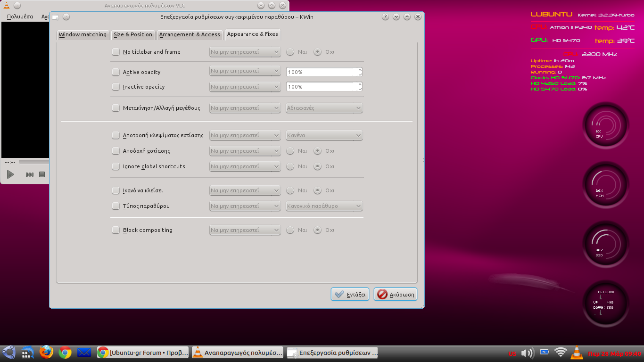Launch Firefox from the taskbar
Image resolution: width=644 pixels, height=362 pixels.
[x=46, y=352]
